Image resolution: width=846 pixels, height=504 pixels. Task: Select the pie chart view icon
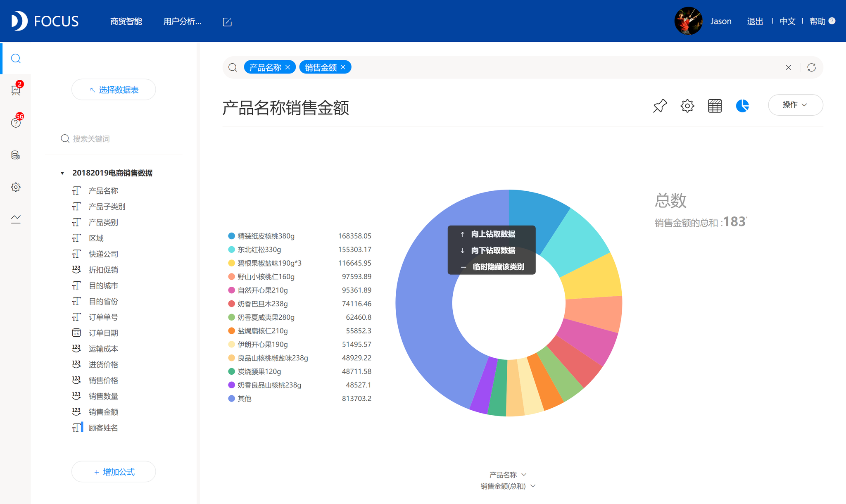click(x=742, y=106)
